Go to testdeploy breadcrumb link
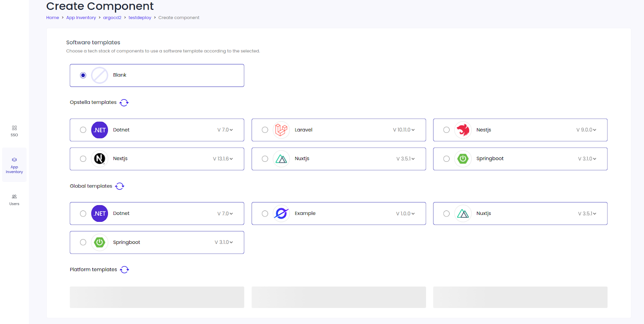Viewport: 644px width, 324px height. click(x=140, y=18)
